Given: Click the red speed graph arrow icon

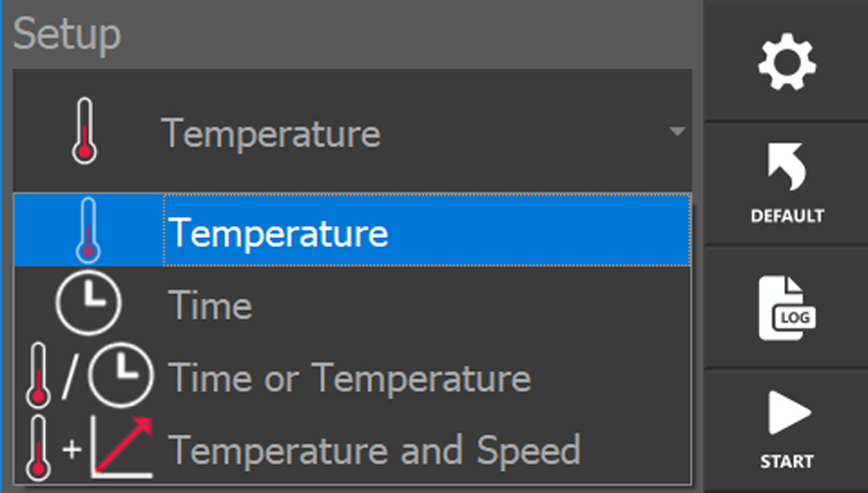Looking at the screenshot, I should click(x=123, y=447).
